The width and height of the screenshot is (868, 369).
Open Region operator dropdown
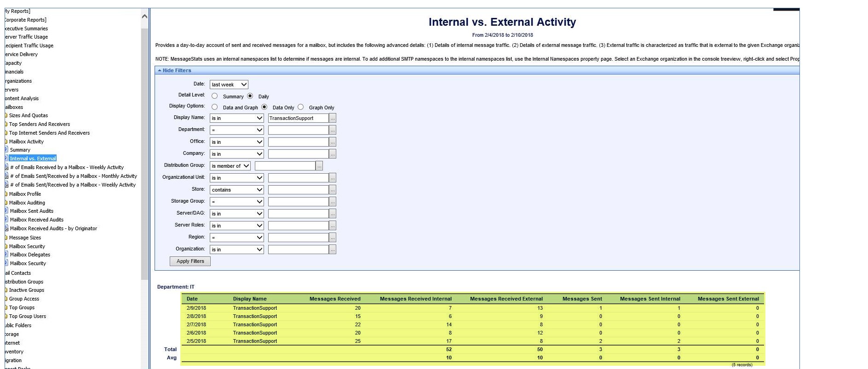[237, 238]
